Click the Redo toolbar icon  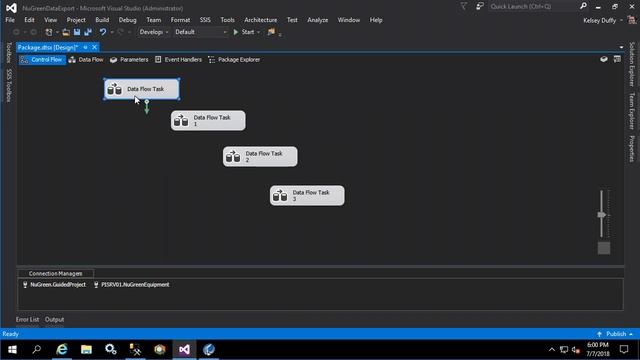(x=120, y=32)
